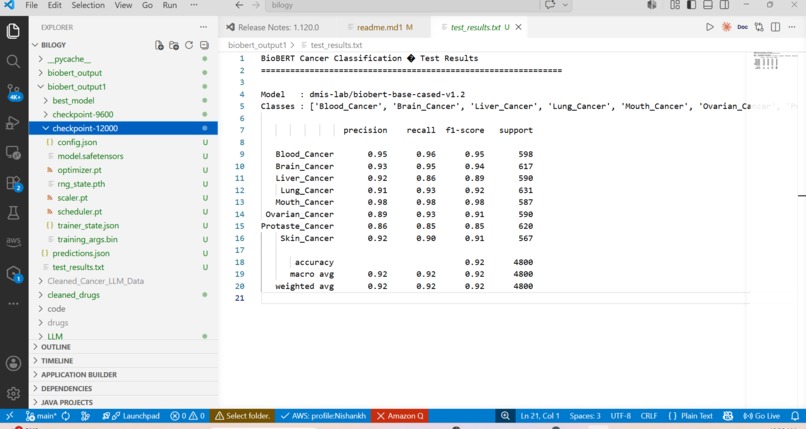Customize layout from title bar
Viewport: 806px width, 429px height.
click(x=675, y=5)
